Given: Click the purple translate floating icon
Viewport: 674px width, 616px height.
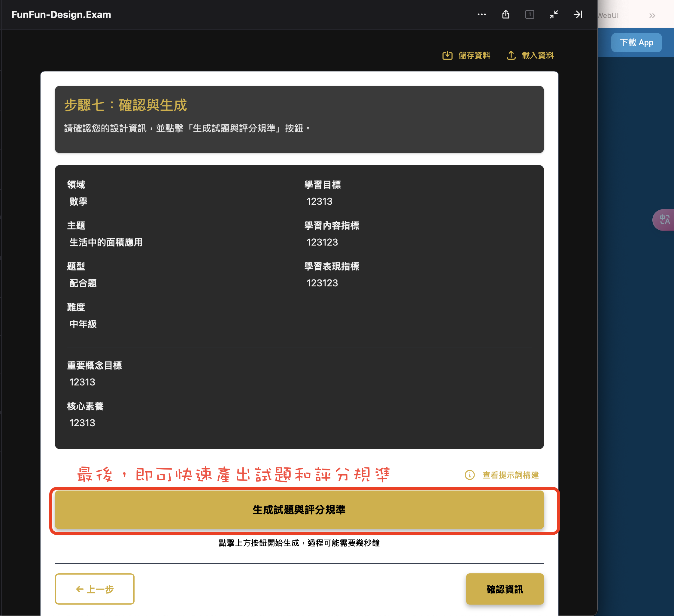Looking at the screenshot, I should pyautogui.click(x=664, y=219).
